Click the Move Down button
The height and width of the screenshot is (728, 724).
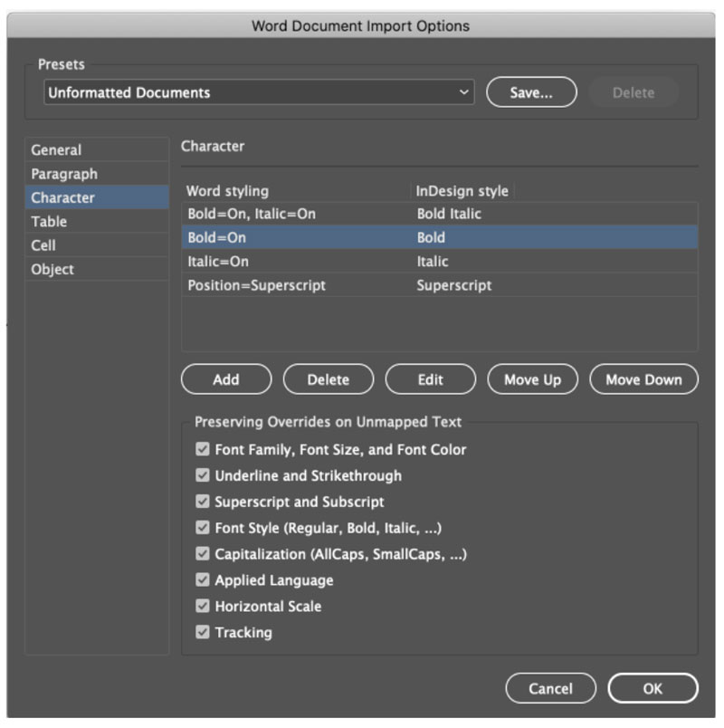643,379
